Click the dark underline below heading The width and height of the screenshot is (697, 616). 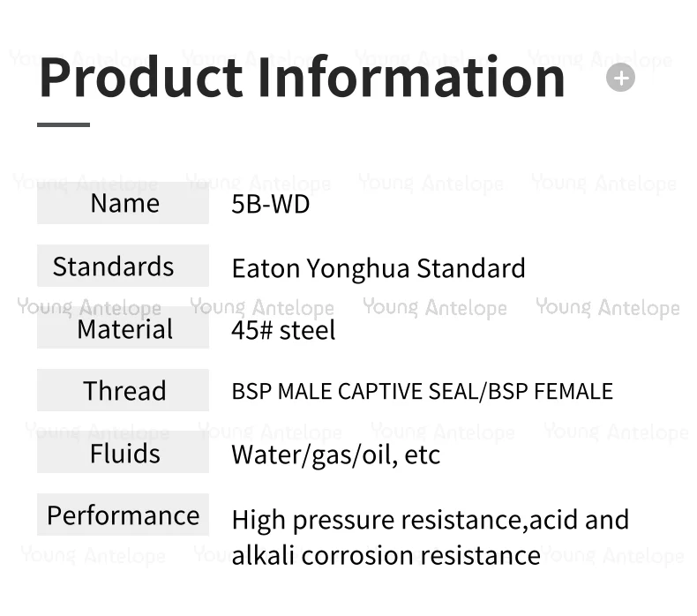(x=64, y=125)
